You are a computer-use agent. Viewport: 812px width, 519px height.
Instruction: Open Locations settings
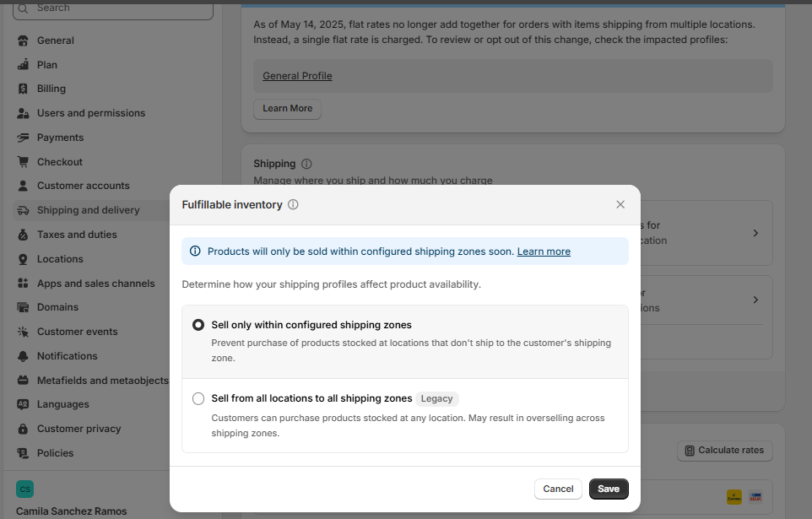click(x=60, y=259)
